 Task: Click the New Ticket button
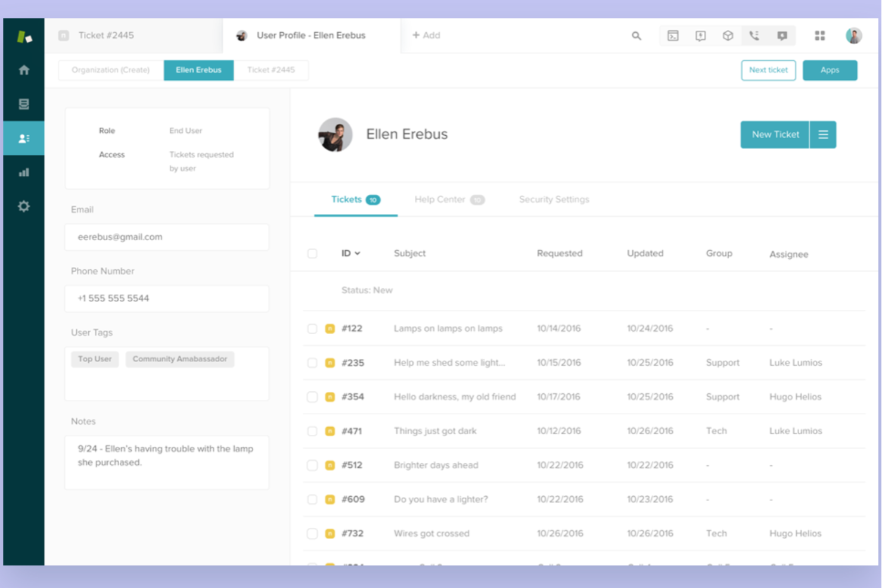click(774, 135)
